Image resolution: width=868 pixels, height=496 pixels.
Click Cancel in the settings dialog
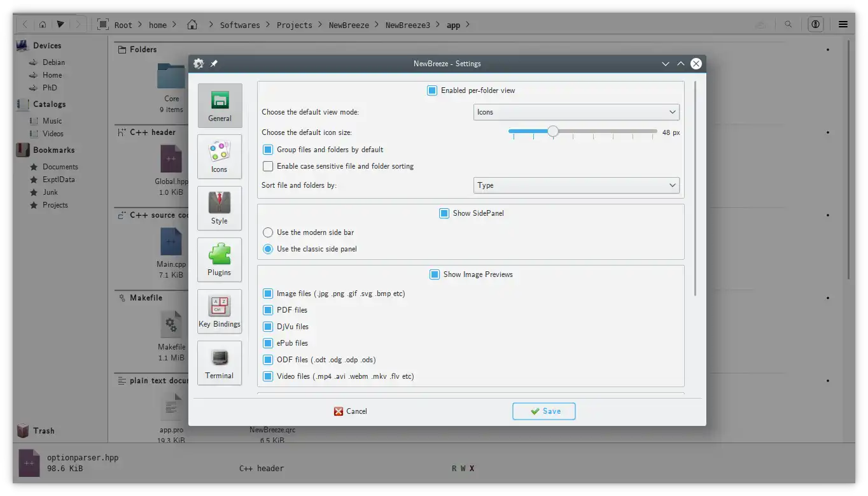click(351, 411)
